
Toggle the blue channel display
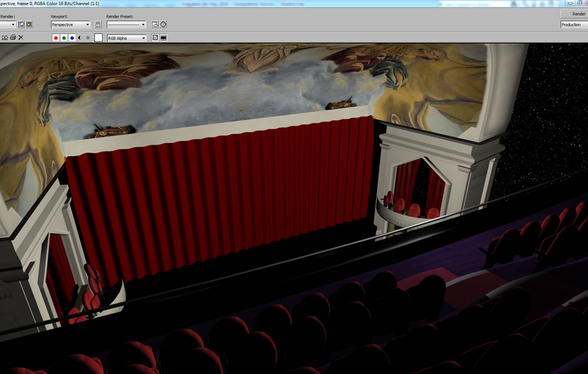[x=72, y=38]
